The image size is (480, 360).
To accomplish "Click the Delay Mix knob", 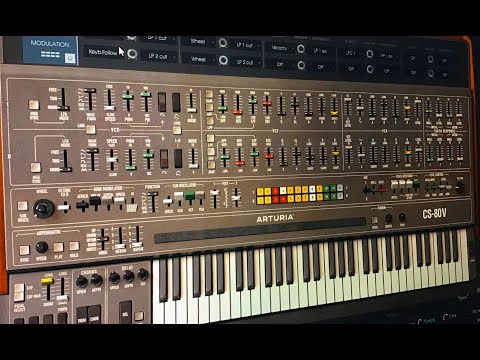I will pos(143,275).
